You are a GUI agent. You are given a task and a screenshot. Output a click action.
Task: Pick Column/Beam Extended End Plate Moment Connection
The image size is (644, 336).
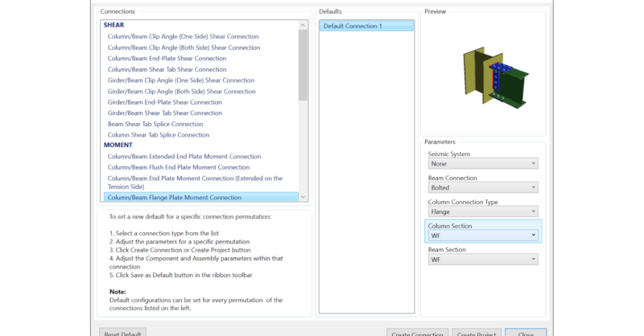[x=184, y=156]
